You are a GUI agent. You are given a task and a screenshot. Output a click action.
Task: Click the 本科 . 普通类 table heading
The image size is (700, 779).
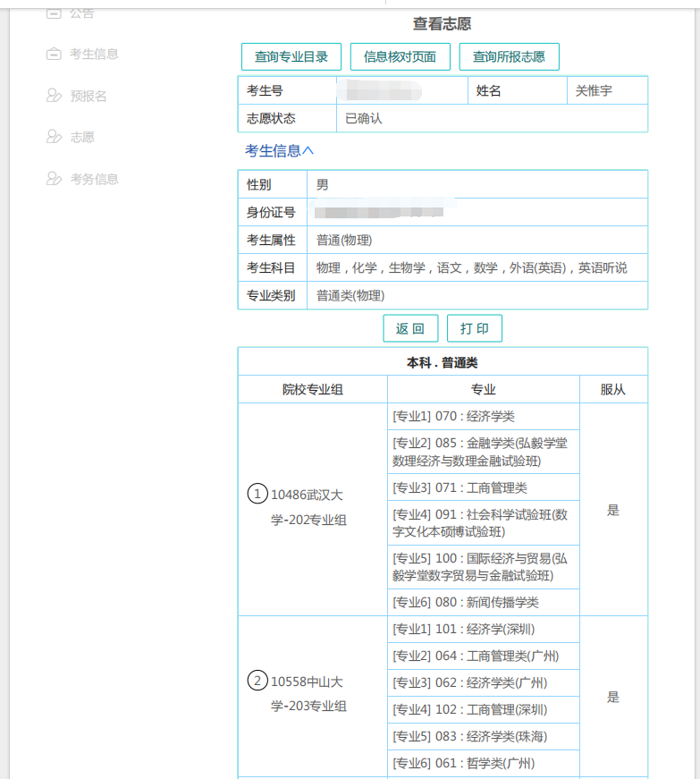(443, 363)
